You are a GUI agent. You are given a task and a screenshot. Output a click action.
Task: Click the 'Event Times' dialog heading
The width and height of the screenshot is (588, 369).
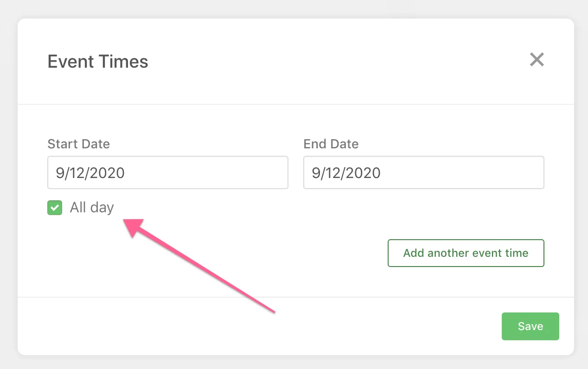click(98, 62)
